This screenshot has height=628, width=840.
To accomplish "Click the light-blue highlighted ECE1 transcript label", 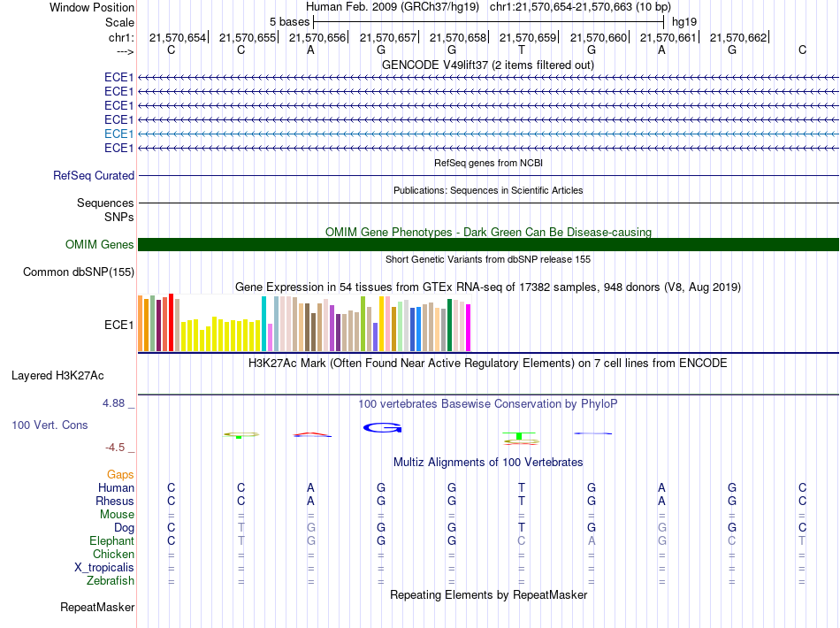I will coord(118,134).
